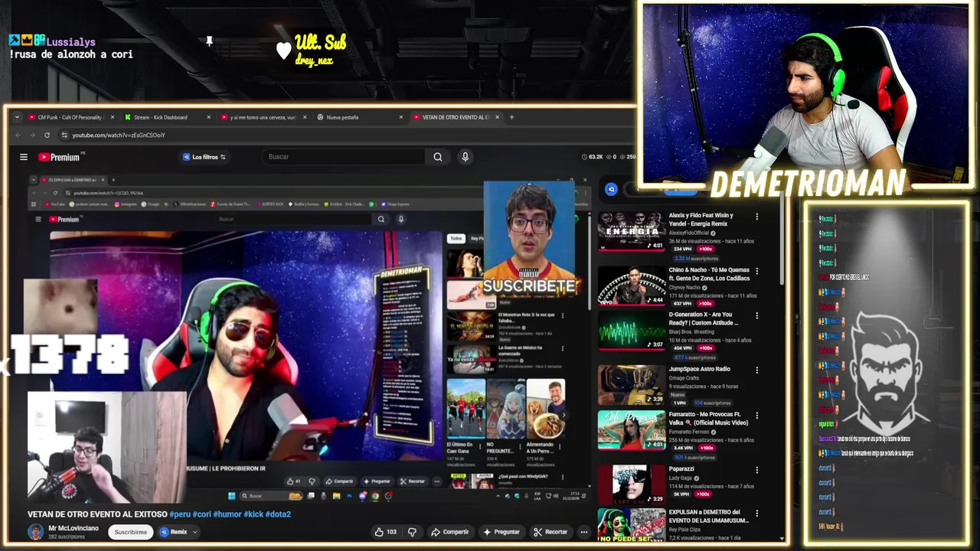
Task: Open options menu for Tú Me Quemas video
Action: click(757, 271)
